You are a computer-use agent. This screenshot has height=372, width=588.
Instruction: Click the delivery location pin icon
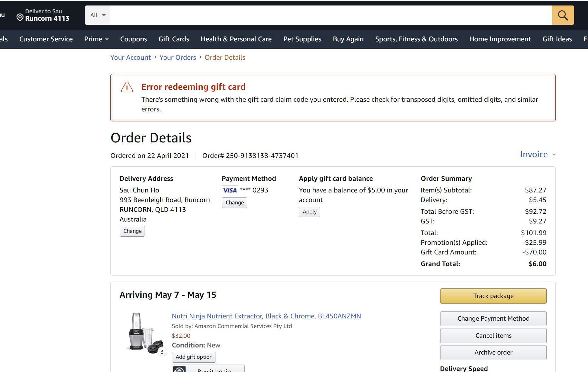click(x=20, y=17)
